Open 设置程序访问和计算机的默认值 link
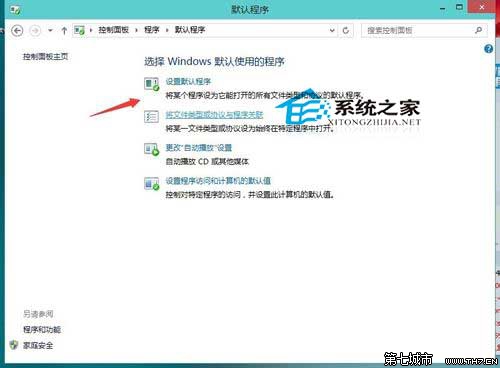500x368 pixels. 218,181
